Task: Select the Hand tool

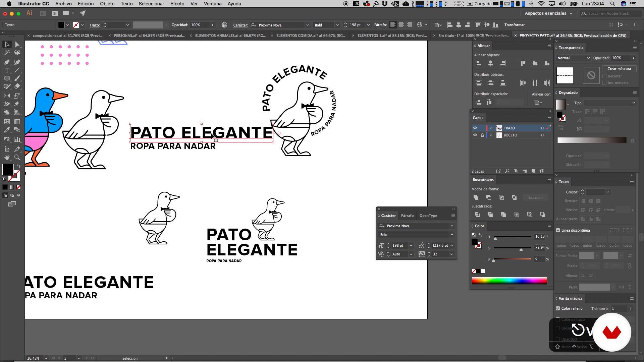Action: point(7,157)
